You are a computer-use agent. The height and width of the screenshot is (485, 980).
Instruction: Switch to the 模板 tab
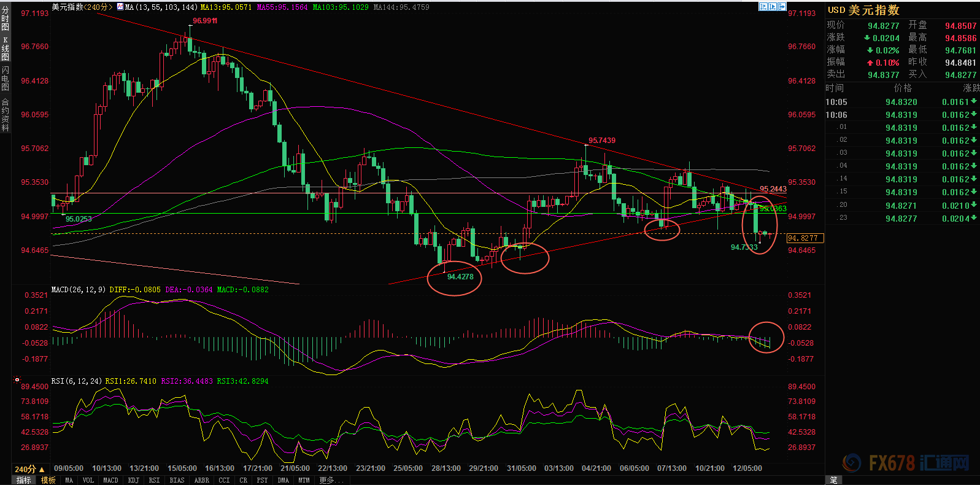pyautogui.click(x=48, y=480)
